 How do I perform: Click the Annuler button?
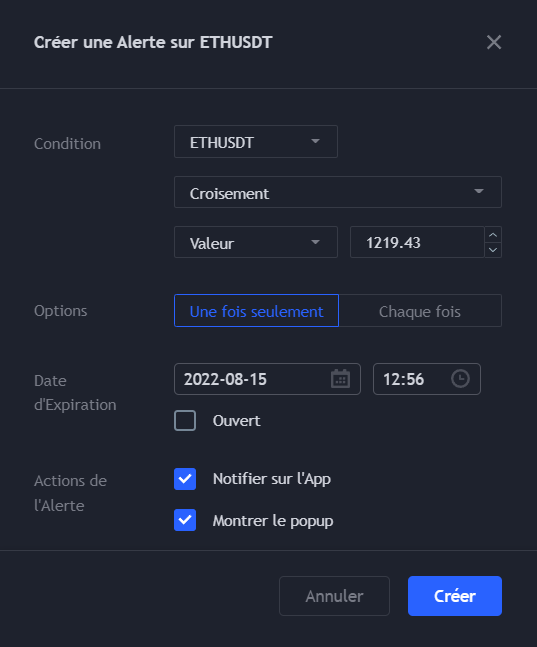334,596
